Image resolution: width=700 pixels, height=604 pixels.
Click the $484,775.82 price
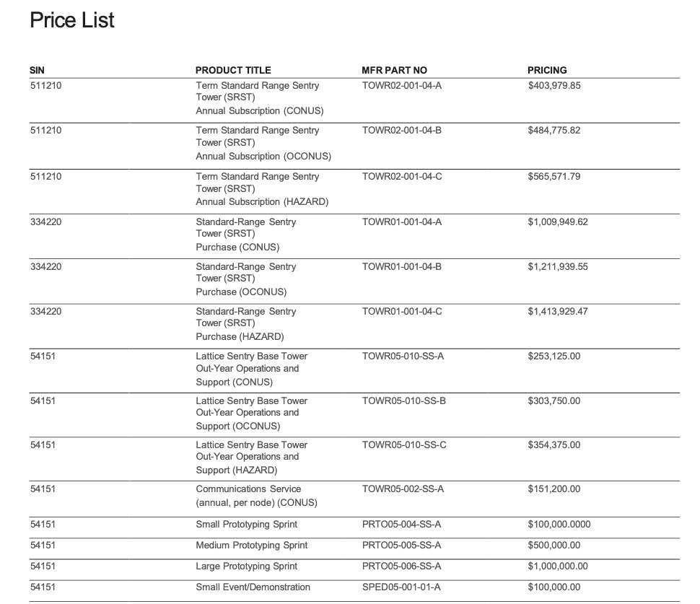point(554,131)
